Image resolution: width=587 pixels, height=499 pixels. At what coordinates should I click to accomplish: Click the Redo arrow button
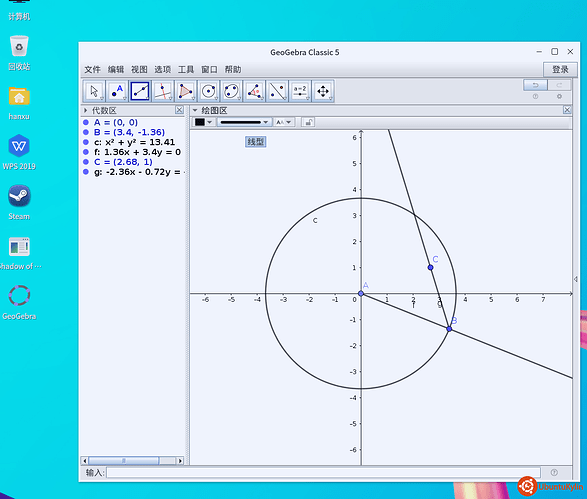pos(559,85)
